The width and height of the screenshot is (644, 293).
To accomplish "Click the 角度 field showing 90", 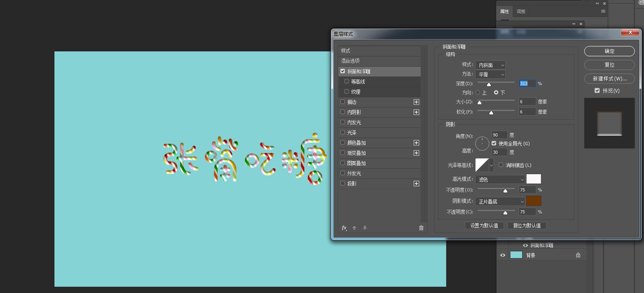I will click(499, 135).
